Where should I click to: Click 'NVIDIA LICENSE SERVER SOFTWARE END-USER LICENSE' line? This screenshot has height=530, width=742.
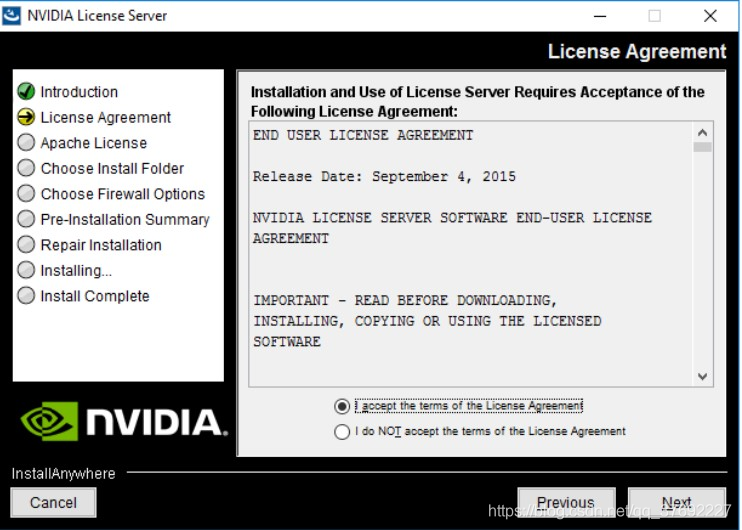tap(452, 218)
